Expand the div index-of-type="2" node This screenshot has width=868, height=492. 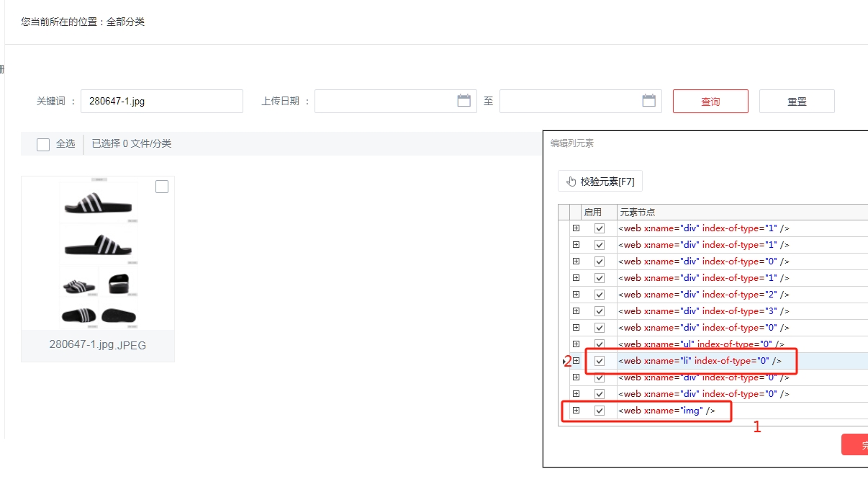(x=576, y=295)
